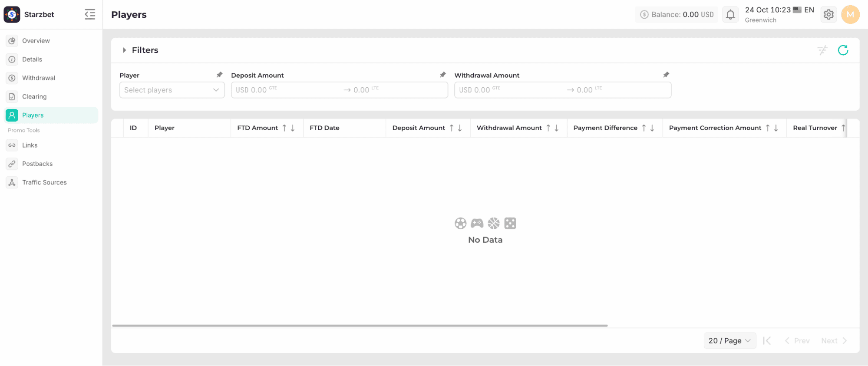Viewport: 868px width, 366px height.
Task: Click the Deposit Amount maximum field
Action: click(399, 90)
